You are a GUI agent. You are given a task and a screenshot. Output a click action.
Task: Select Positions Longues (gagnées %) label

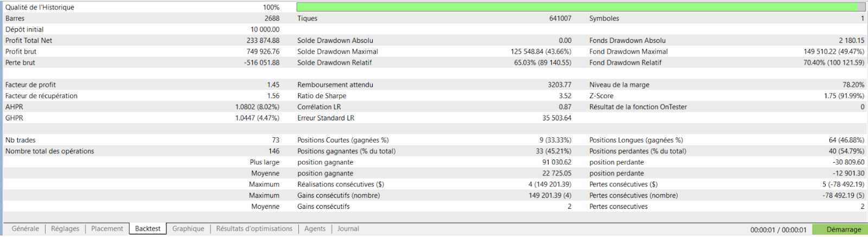click(636, 140)
